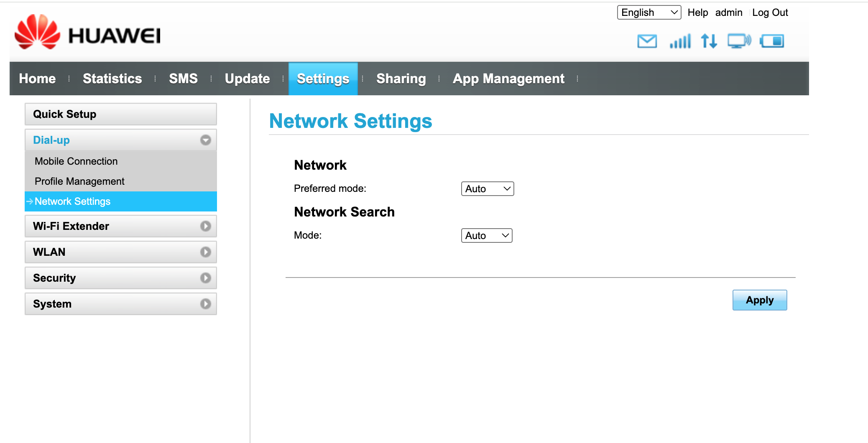
Task: Click the Preferred mode label
Action: pyautogui.click(x=330, y=188)
